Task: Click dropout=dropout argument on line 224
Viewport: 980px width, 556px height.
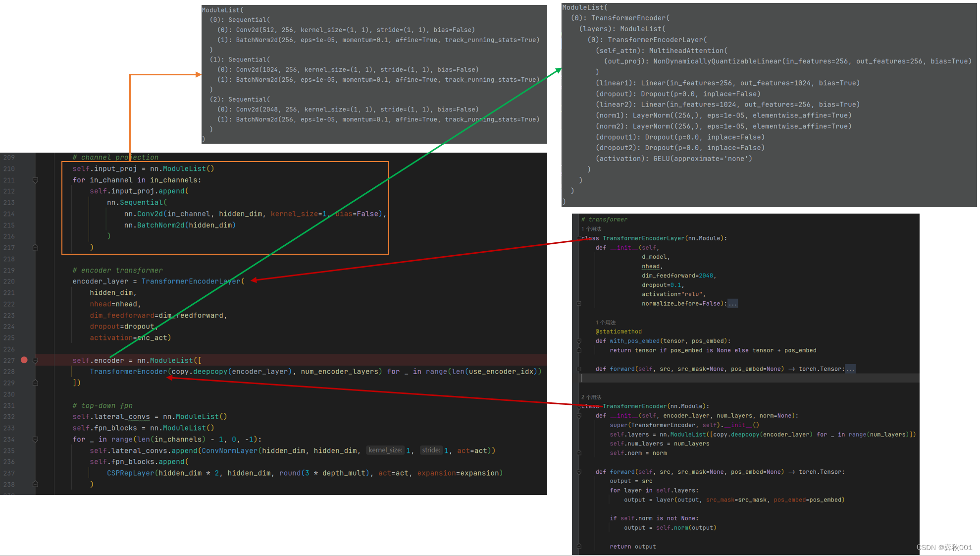Action: pyautogui.click(x=122, y=327)
